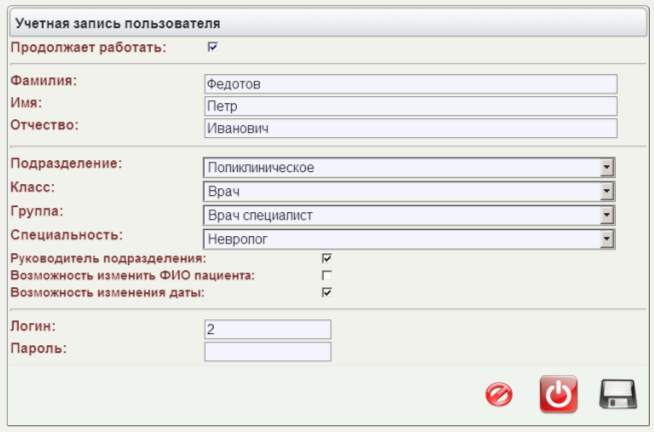Enable 'Возможность изменить ФИО пациента' checkbox

click(326, 275)
